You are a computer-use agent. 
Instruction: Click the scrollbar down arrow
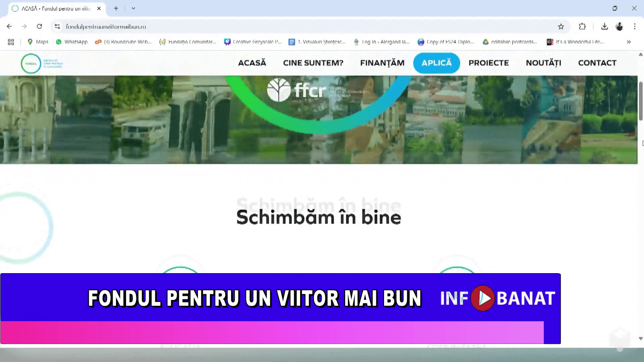[641, 339]
